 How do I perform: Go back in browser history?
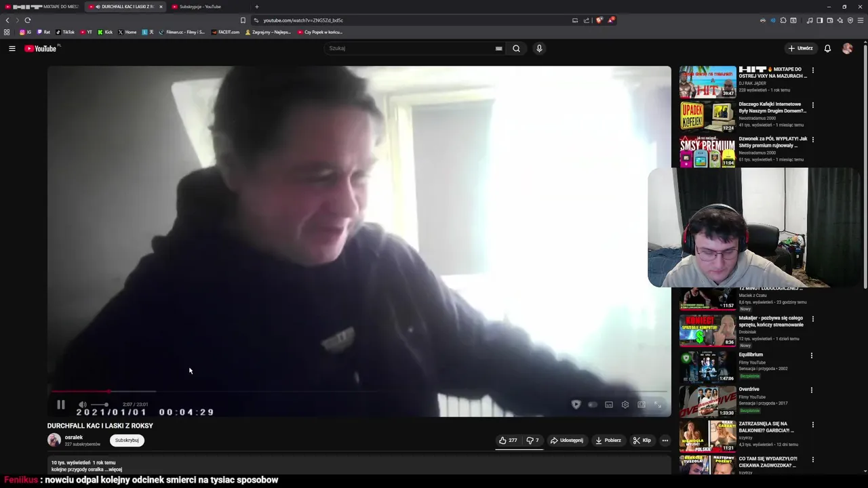click(7, 20)
